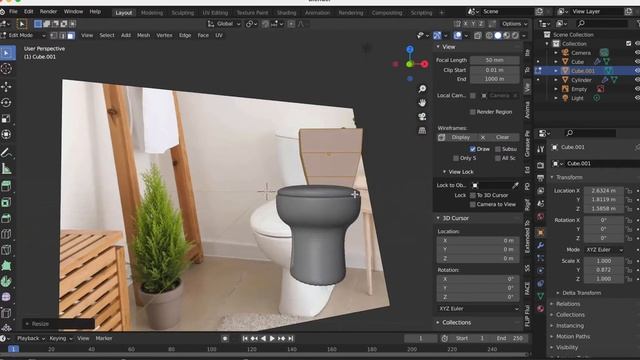This screenshot has width=640, height=360.
Task: Enable Lock To 3D Cursor checkbox
Action: (473, 195)
